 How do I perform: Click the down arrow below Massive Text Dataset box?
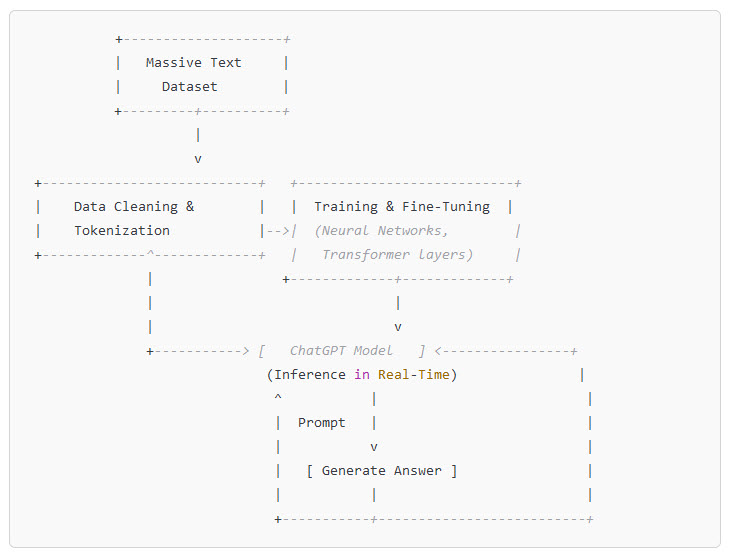pos(198,159)
